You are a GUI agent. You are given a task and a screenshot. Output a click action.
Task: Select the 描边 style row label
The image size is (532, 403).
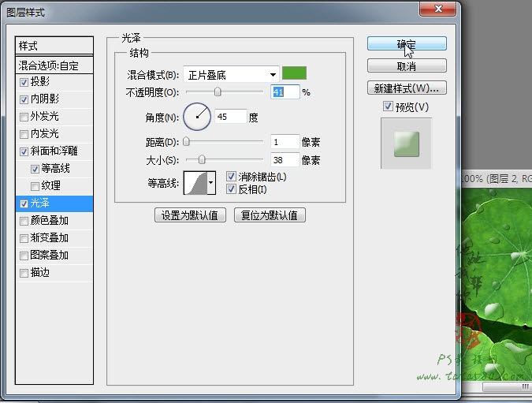click(x=40, y=272)
